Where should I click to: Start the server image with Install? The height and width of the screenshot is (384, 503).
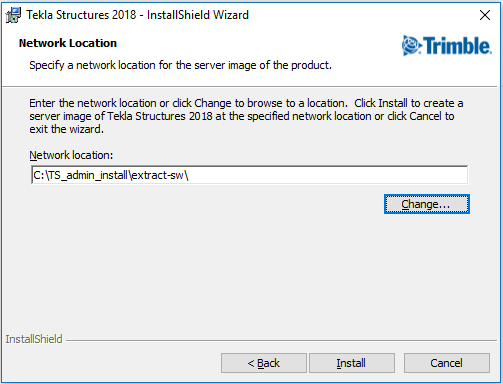point(352,363)
